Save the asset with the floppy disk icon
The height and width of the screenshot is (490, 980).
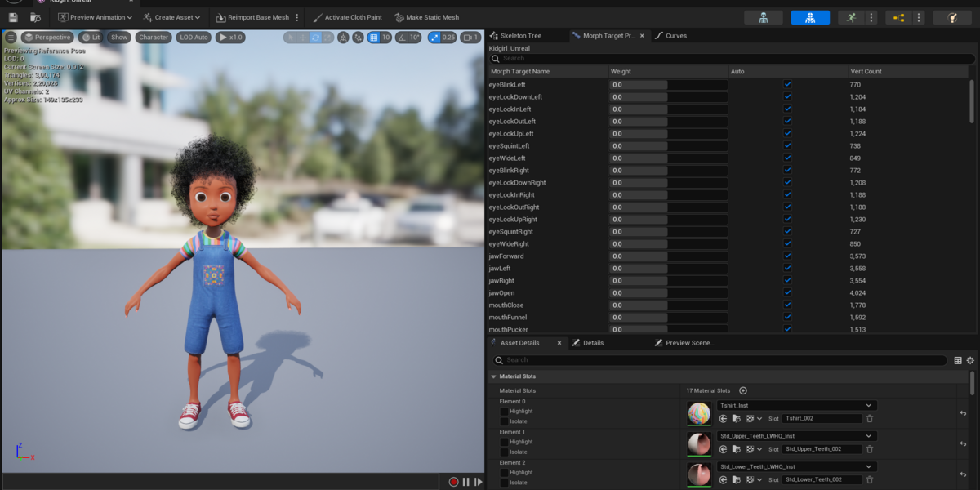pos(13,17)
